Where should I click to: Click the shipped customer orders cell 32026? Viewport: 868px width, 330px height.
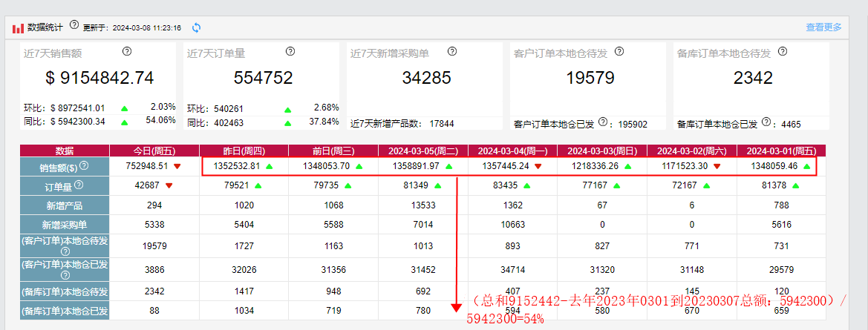(x=244, y=270)
